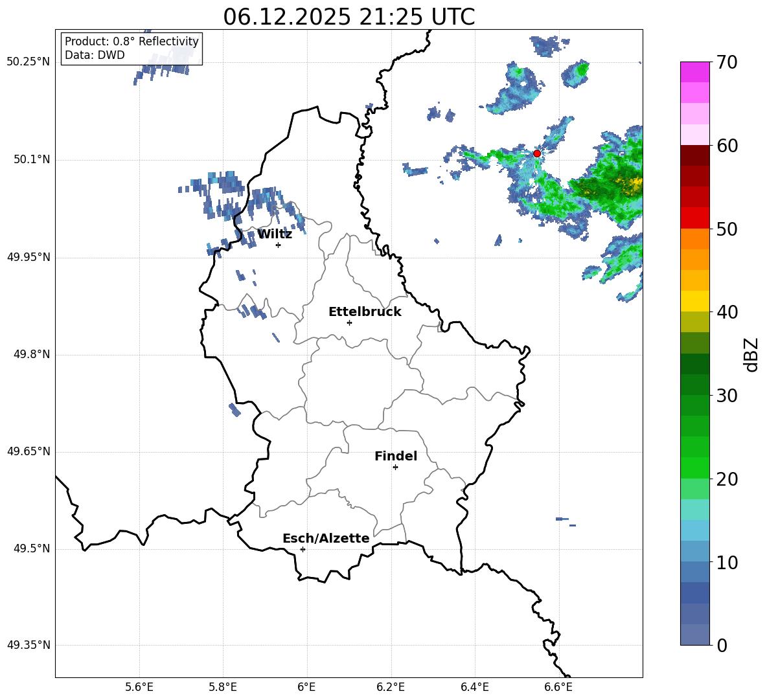Click the dBZ colorbar axis label

coord(752,354)
